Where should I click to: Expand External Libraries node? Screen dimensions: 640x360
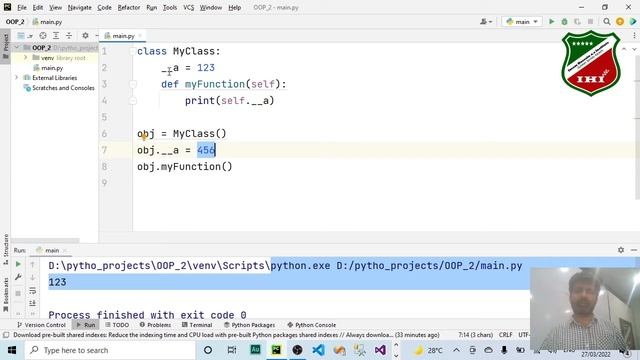coord(17,78)
